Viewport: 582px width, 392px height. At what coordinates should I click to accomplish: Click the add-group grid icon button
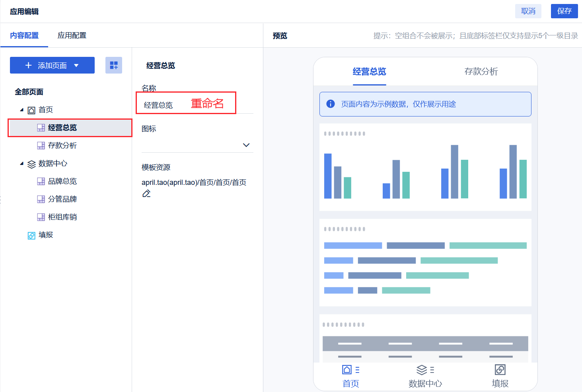tap(114, 65)
